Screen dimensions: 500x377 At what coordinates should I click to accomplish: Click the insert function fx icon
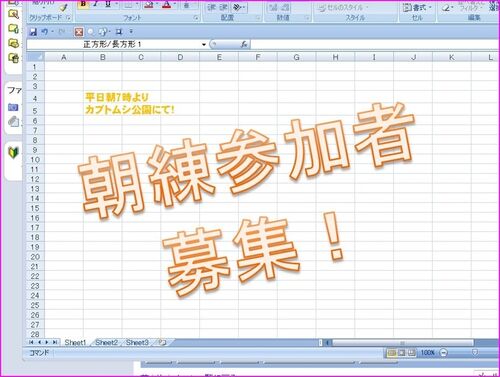click(244, 44)
